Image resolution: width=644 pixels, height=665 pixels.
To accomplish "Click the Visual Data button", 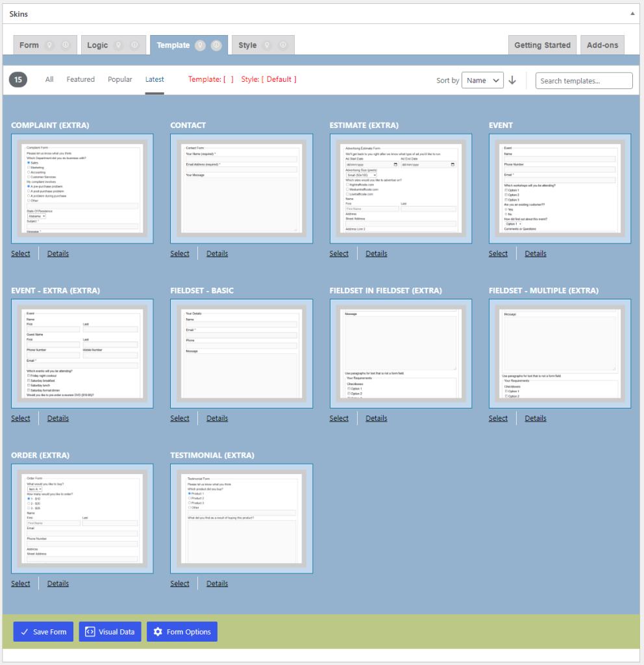I will point(110,631).
